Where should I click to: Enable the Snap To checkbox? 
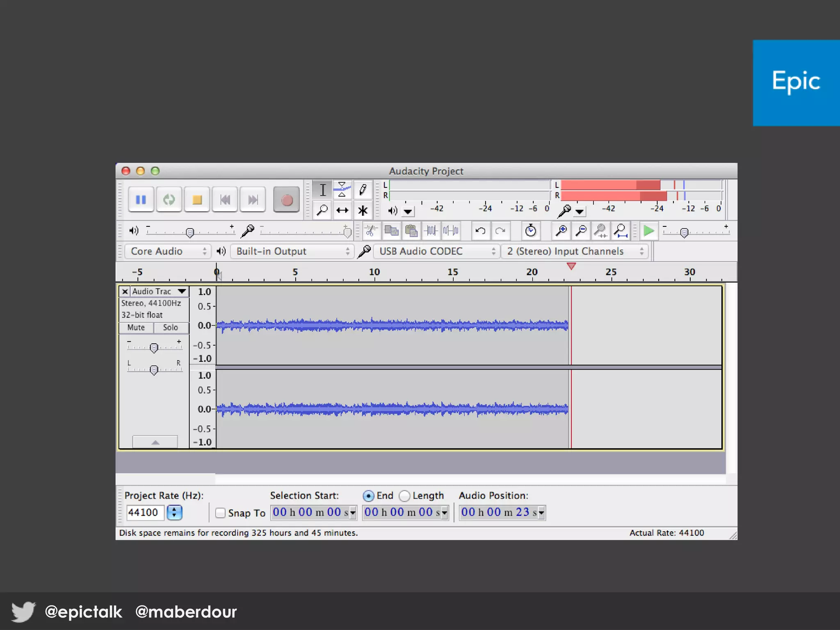pyautogui.click(x=220, y=513)
